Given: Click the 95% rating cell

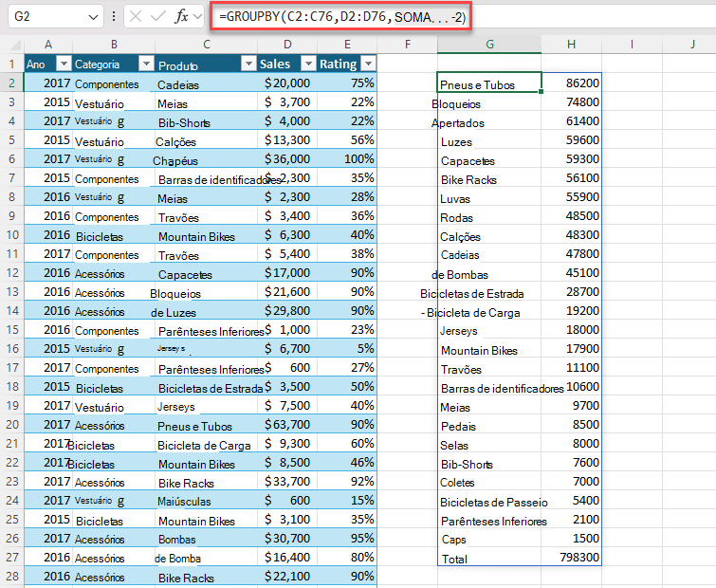Looking at the screenshot, I should (x=347, y=539).
